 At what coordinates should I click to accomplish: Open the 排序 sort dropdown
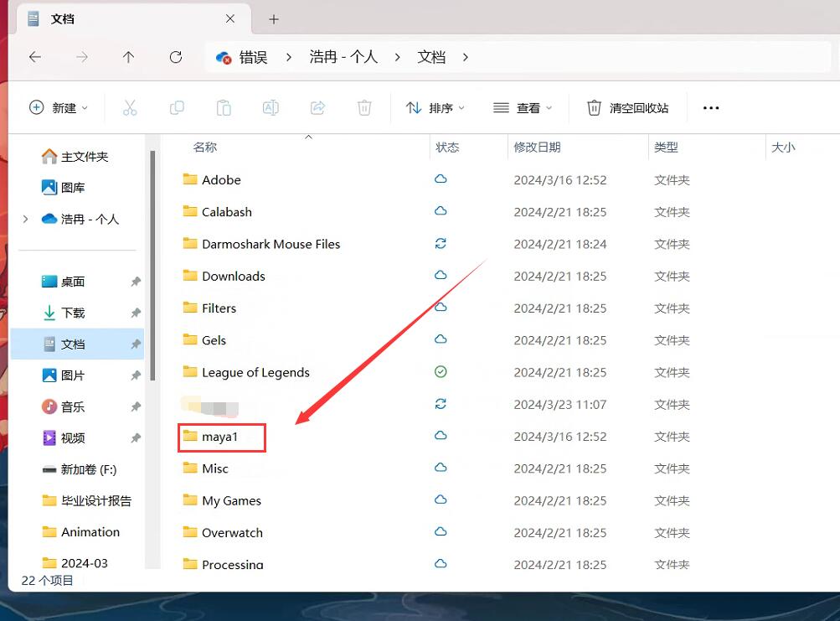coord(435,107)
